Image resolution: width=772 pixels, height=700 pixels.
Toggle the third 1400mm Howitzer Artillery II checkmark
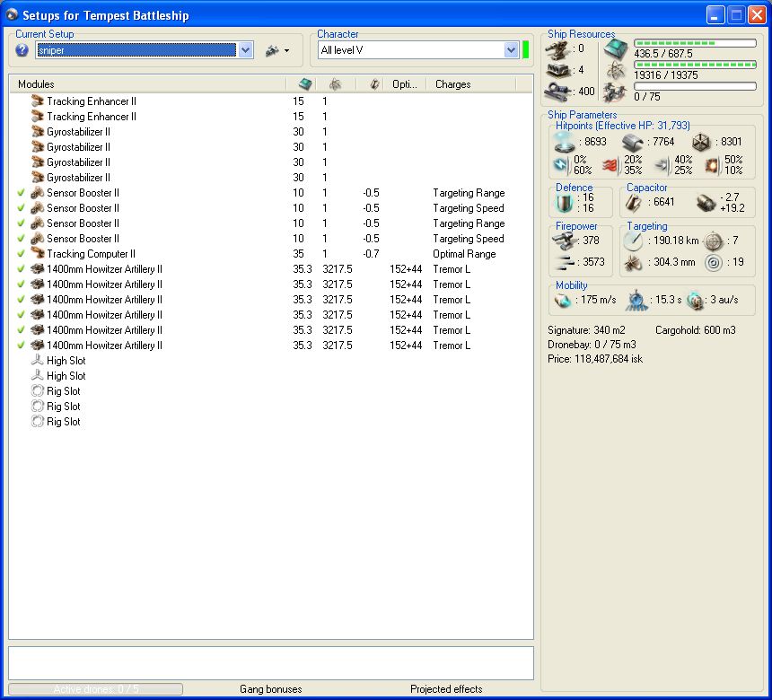pyautogui.click(x=21, y=300)
